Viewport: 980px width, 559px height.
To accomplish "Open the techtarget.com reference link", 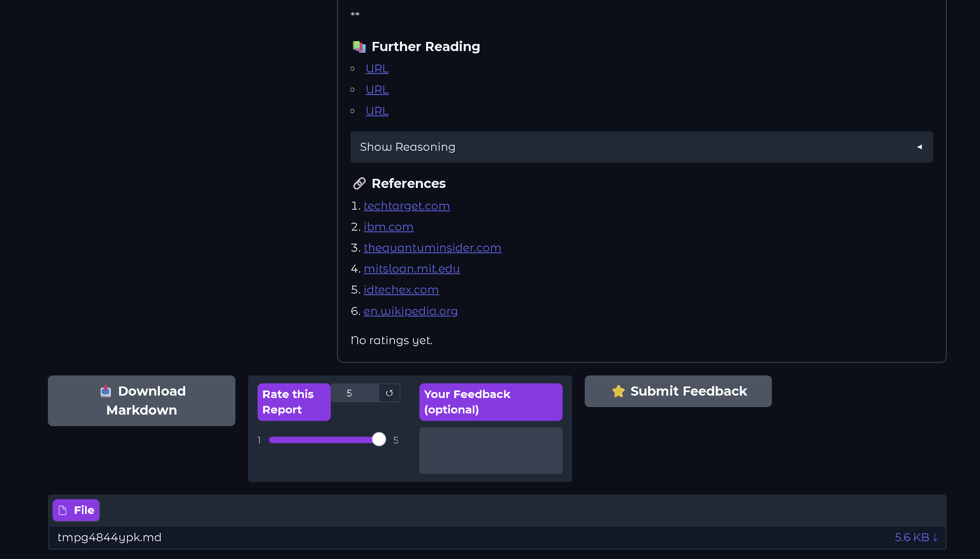I will click(407, 206).
